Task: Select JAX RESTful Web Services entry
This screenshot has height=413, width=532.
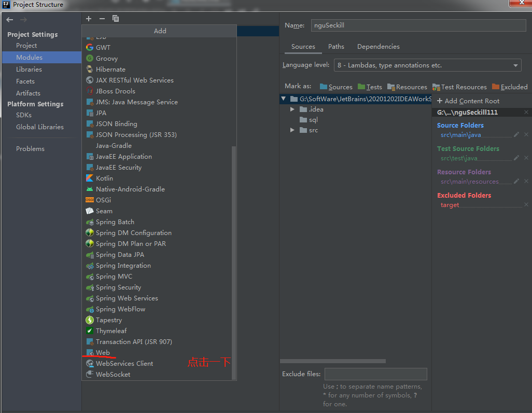Action: [159, 80]
